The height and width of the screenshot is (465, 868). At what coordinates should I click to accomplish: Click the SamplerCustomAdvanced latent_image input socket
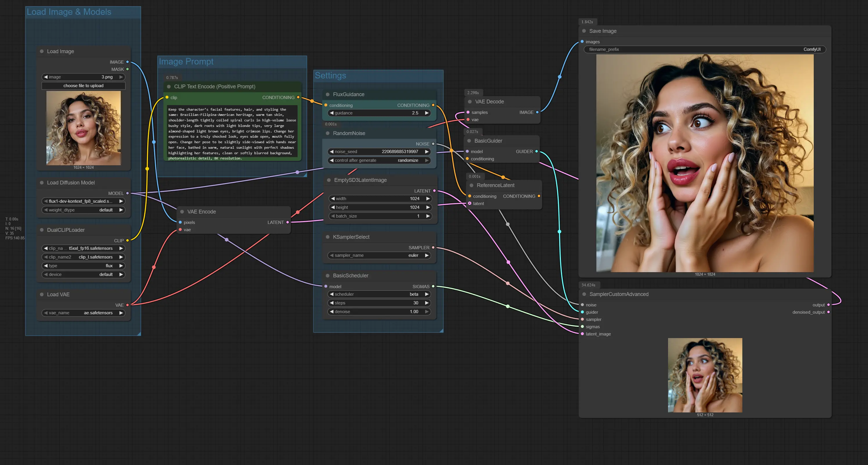(582, 334)
